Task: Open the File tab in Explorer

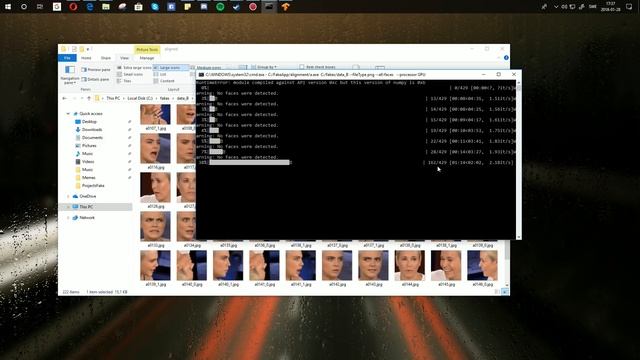Action: pos(67,58)
